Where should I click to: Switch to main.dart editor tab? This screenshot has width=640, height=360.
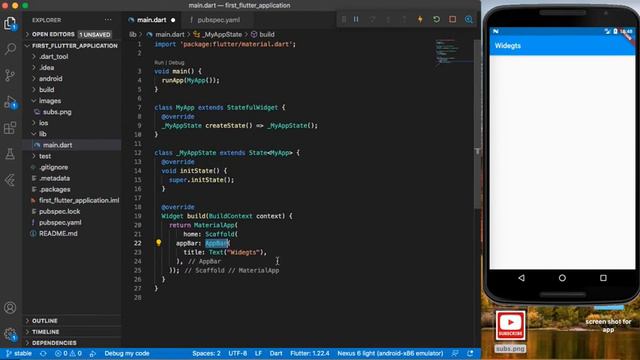pyautogui.click(x=151, y=20)
